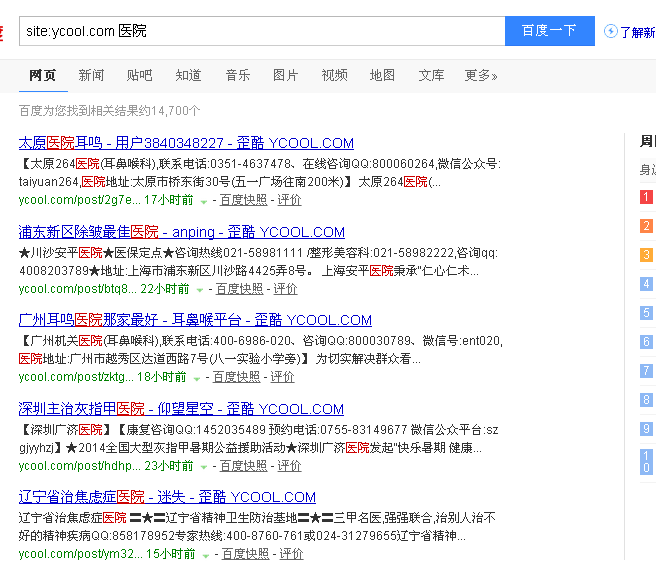Click snippet text 川沙安平医院★医保定点

(x=97, y=253)
